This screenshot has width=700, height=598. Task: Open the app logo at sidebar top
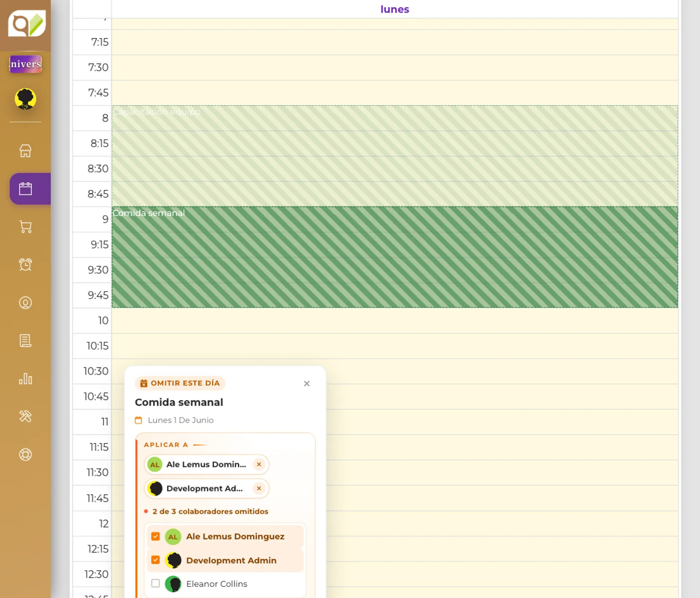(27, 23)
